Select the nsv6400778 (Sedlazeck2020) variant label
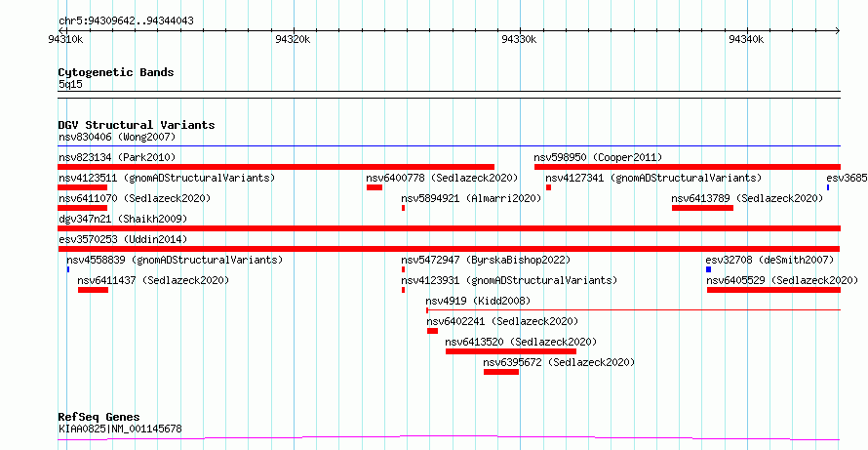 (442, 178)
